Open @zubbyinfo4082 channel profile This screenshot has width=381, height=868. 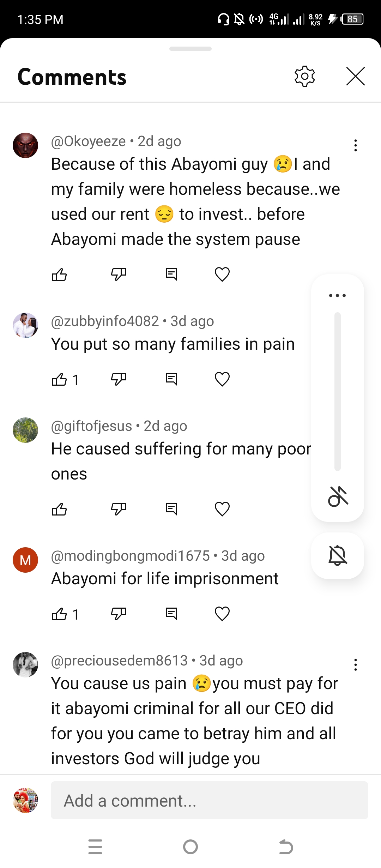[x=25, y=325]
